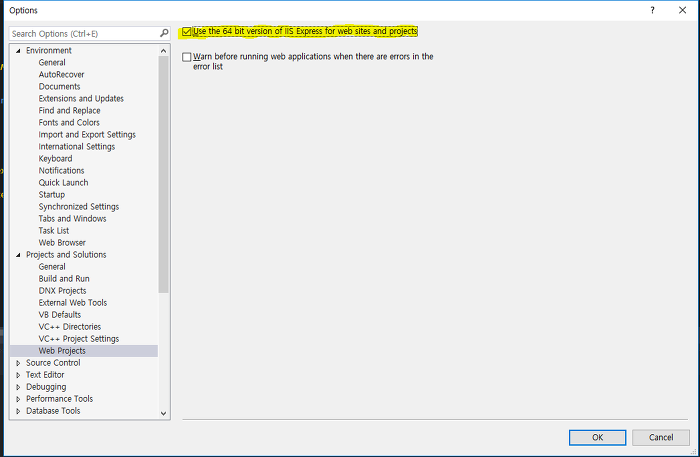Click the Text Editor label

click(45, 375)
